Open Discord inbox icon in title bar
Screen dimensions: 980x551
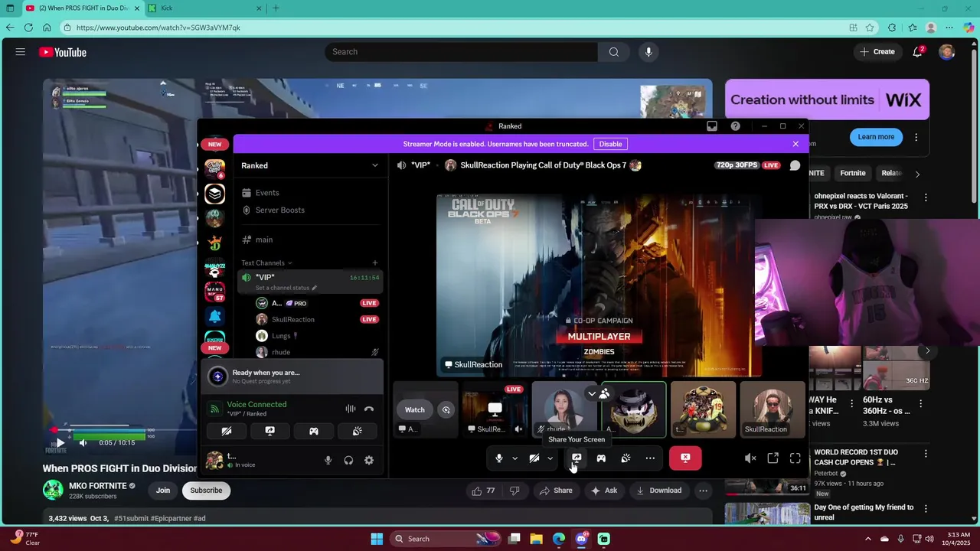point(712,126)
